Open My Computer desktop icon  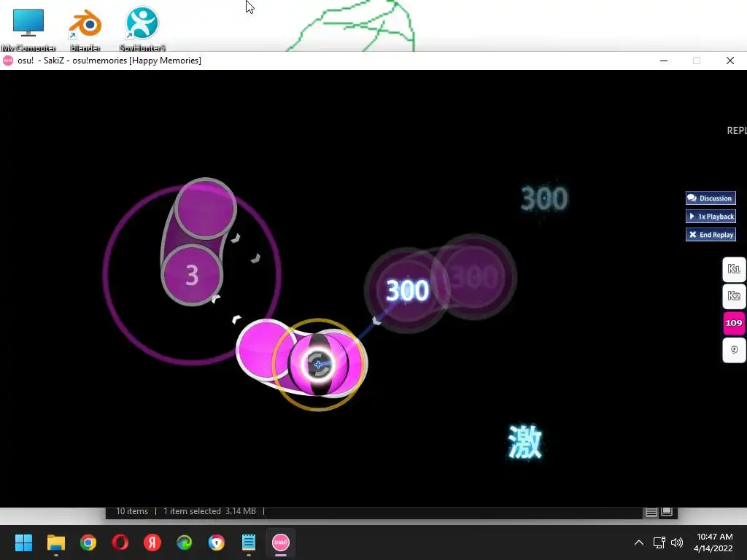(x=28, y=29)
